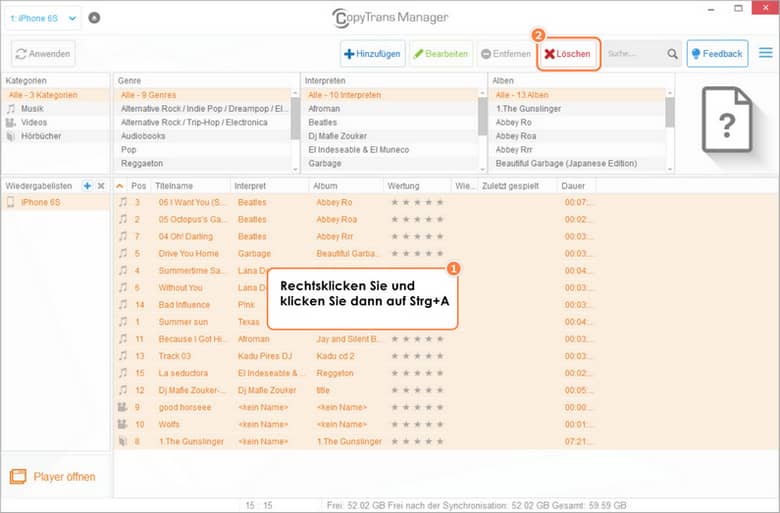
Task: Click the Player öffnen window icon
Action: point(18,476)
